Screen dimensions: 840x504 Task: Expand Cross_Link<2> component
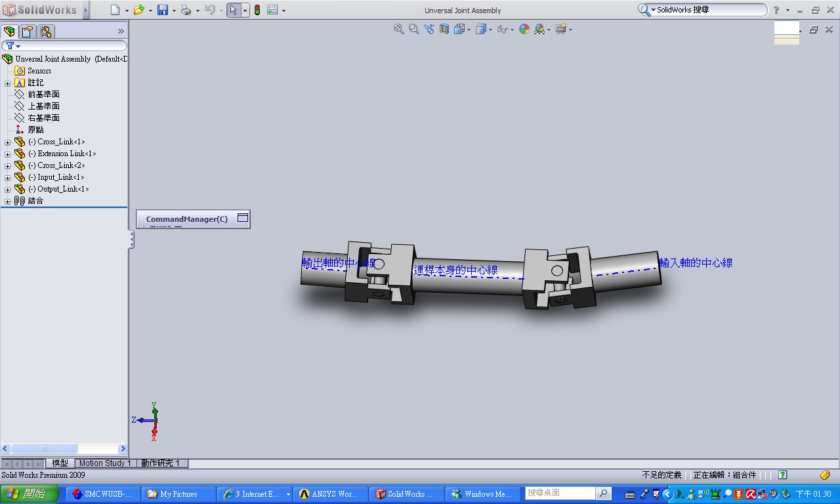click(x=7, y=166)
